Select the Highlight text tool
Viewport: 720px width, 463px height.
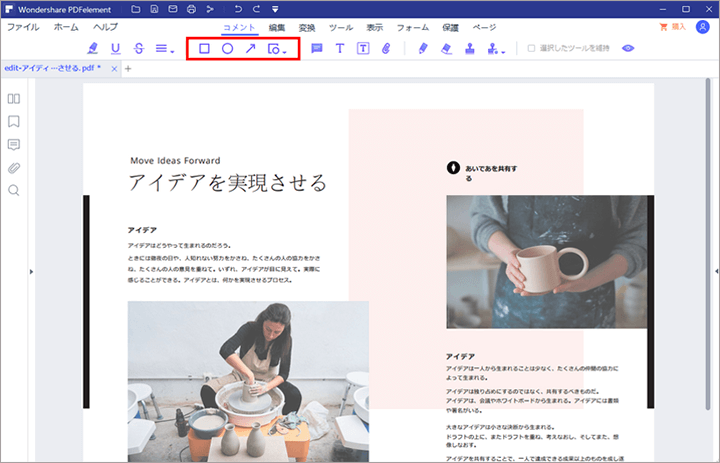(93, 48)
